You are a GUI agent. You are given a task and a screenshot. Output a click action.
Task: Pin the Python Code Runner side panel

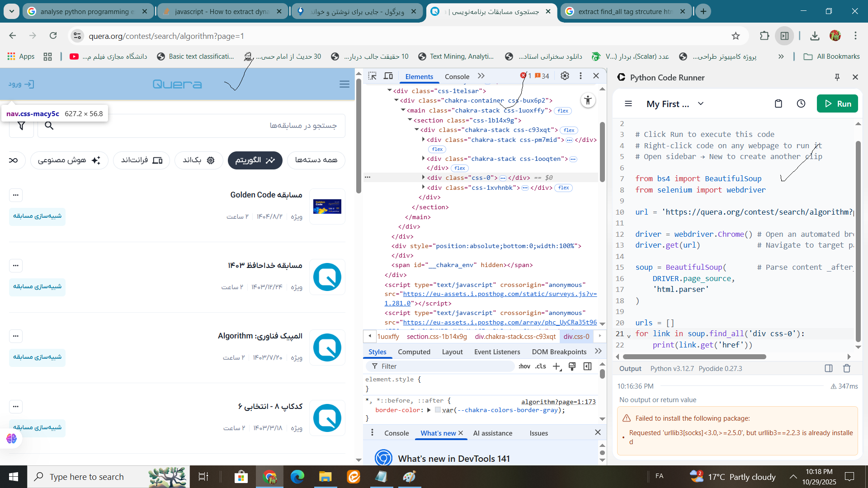[x=837, y=77]
